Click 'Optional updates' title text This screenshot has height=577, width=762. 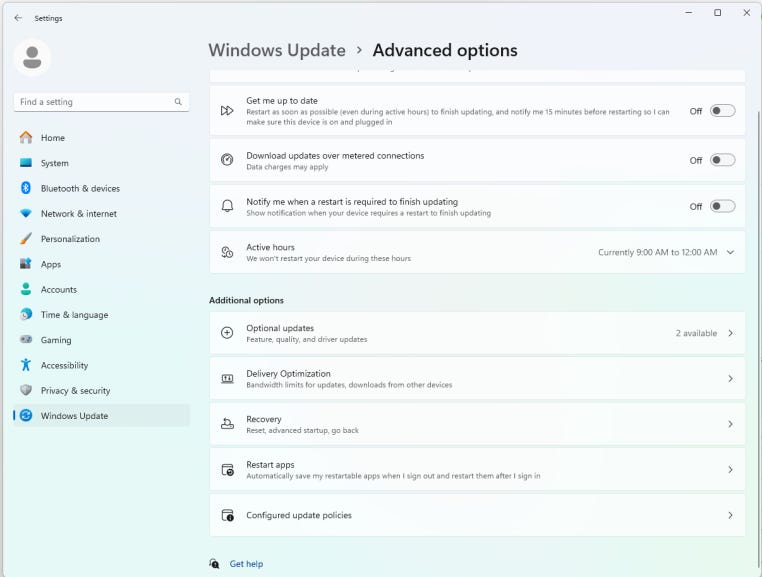coord(280,328)
